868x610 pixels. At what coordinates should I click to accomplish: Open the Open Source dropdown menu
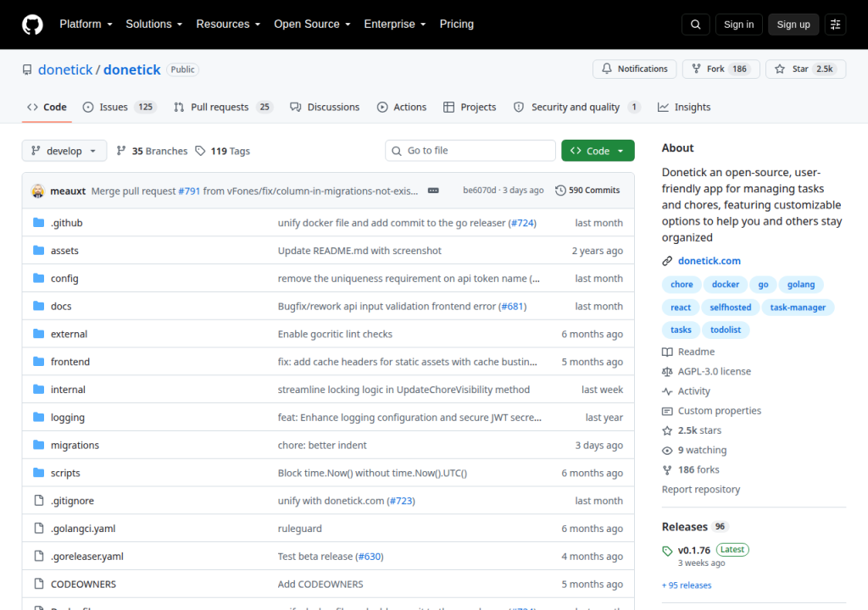tap(312, 25)
